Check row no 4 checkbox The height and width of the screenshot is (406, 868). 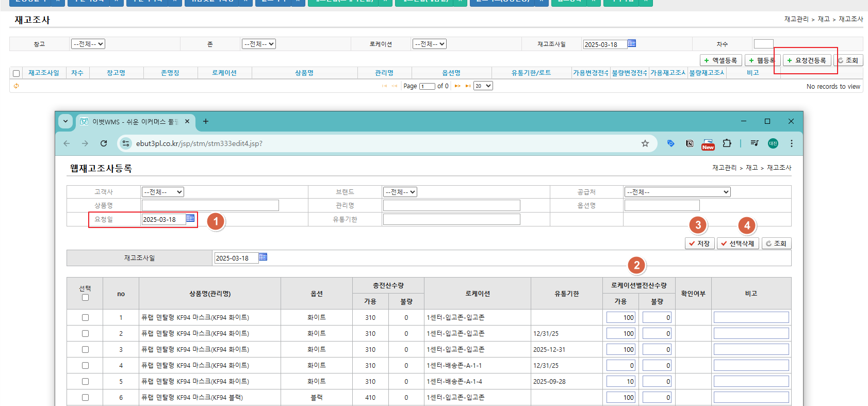click(85, 366)
